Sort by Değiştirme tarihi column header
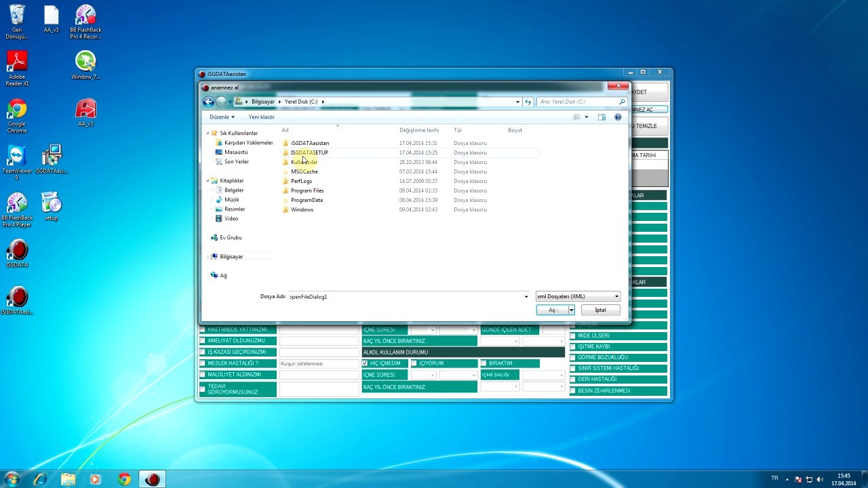The width and height of the screenshot is (868, 488). [419, 130]
